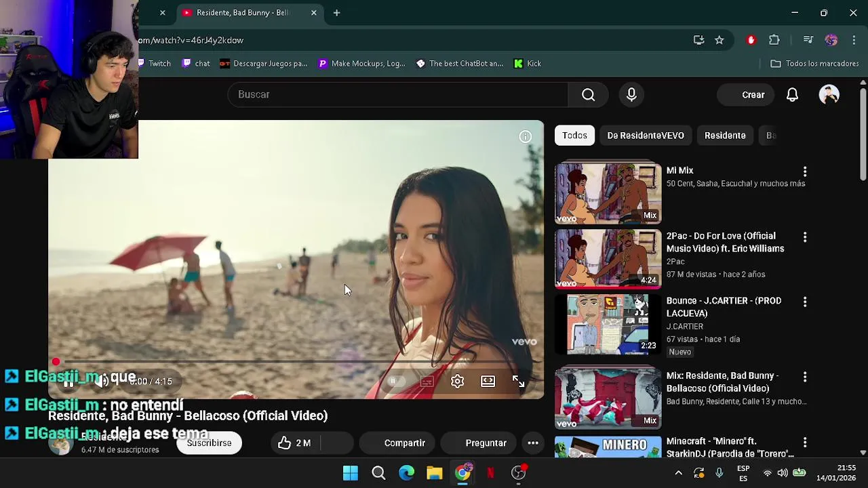Open File Explorer from the taskbar
The height and width of the screenshot is (488, 868).
434,473
